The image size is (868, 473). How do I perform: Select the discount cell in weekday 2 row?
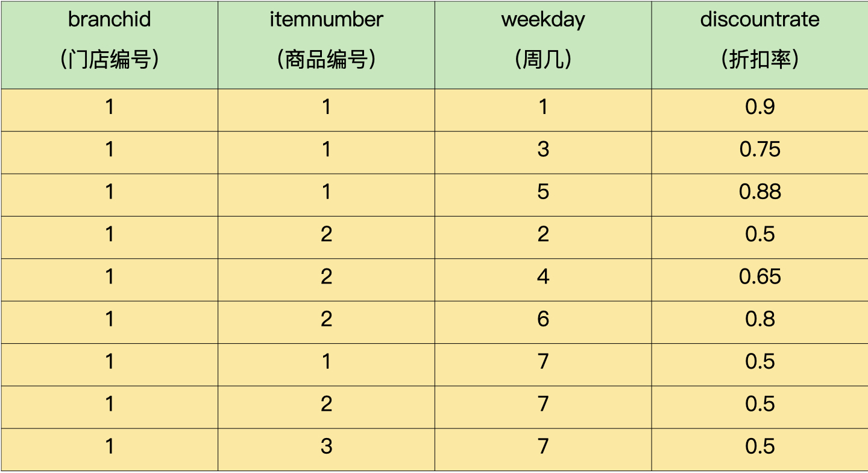click(x=759, y=234)
